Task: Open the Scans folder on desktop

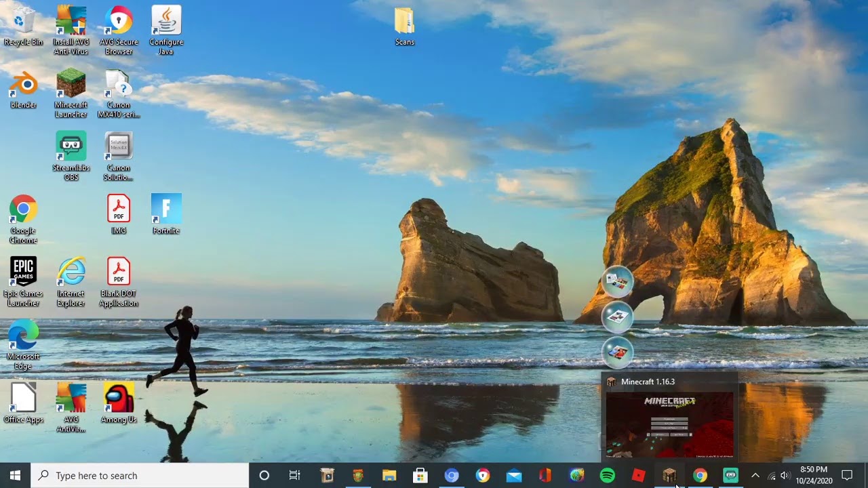Action: click(x=405, y=26)
